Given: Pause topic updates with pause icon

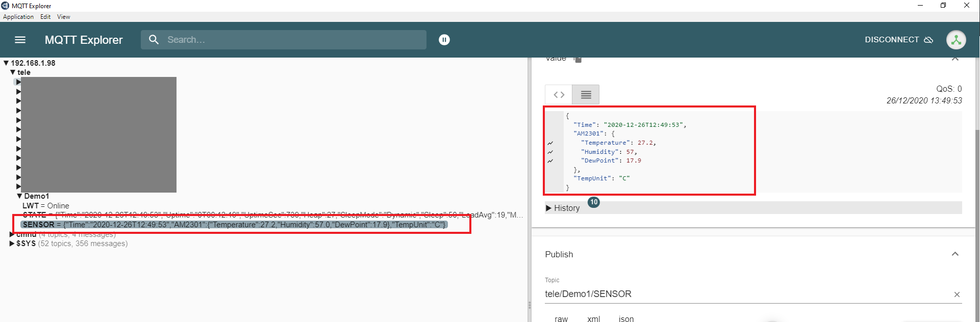Looking at the screenshot, I should pos(444,40).
